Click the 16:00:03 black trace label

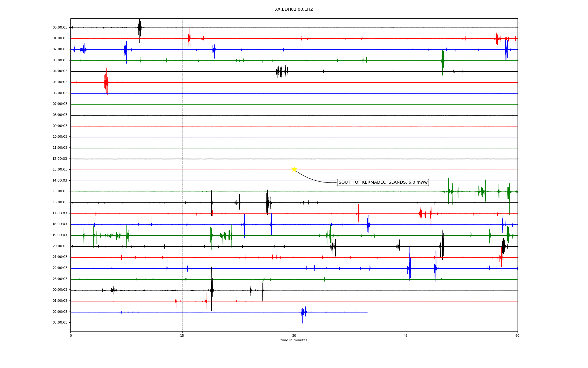click(x=60, y=202)
